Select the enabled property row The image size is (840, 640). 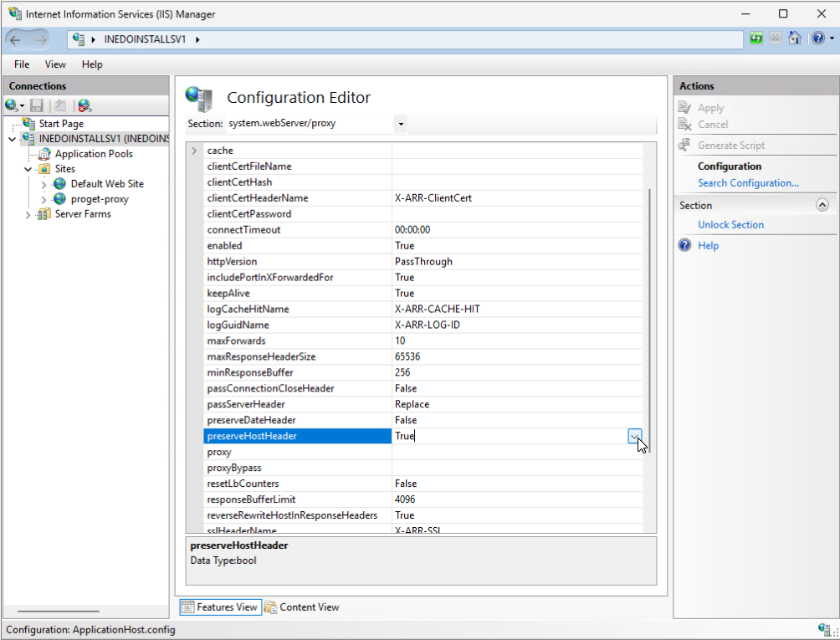(x=423, y=246)
